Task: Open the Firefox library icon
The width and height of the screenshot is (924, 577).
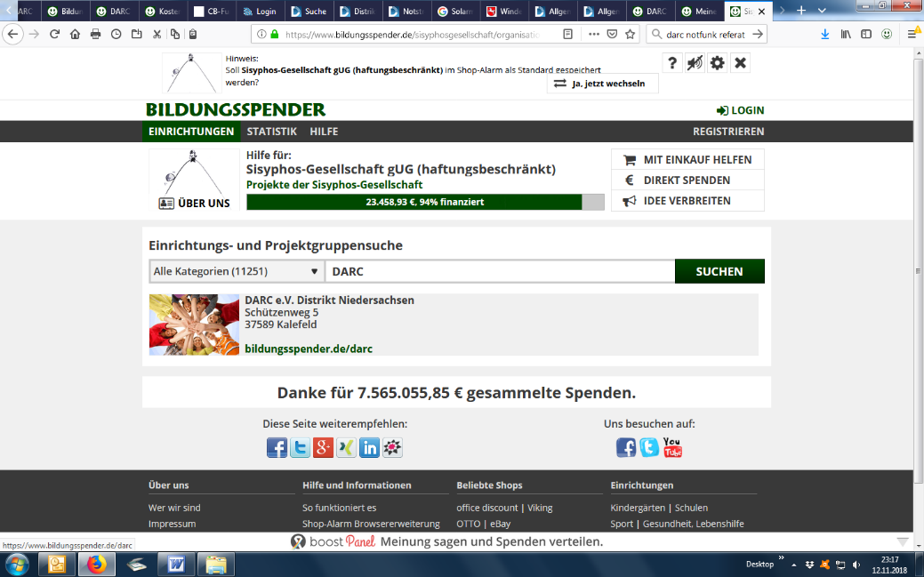Action: (846, 34)
